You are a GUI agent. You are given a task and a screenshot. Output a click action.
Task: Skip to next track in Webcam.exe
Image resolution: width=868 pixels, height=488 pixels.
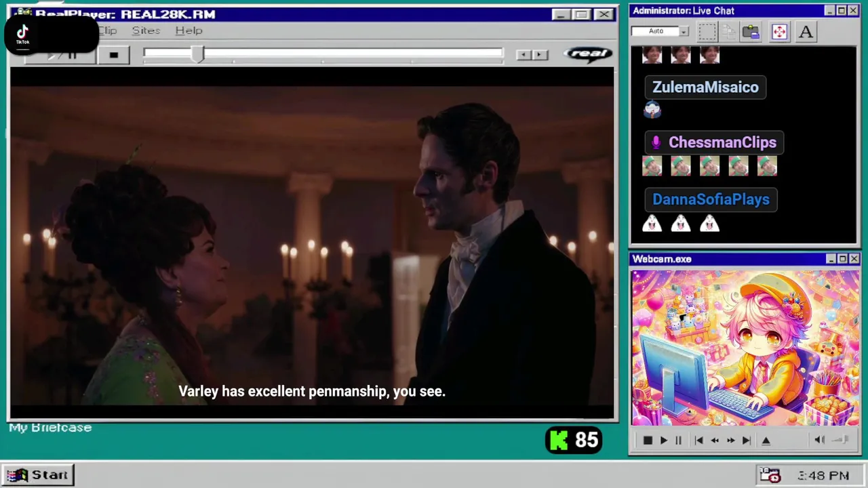point(746,441)
